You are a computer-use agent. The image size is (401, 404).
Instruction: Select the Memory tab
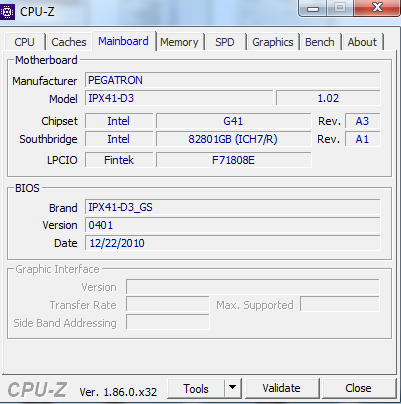point(179,42)
